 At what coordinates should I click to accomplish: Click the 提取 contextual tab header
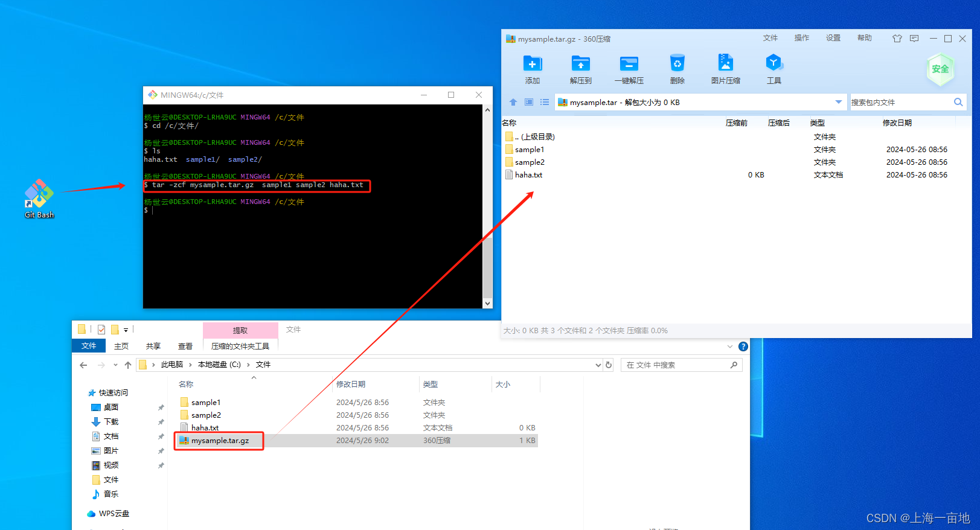pyautogui.click(x=240, y=330)
